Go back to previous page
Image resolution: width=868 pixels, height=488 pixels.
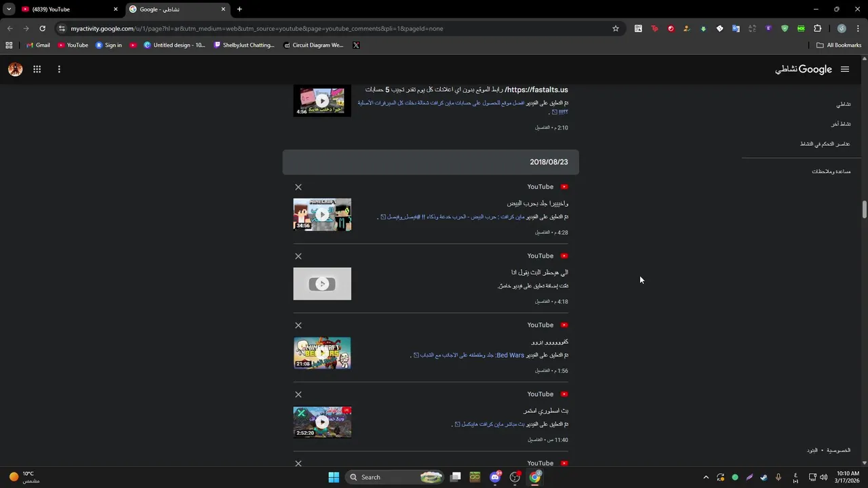coord(9,28)
